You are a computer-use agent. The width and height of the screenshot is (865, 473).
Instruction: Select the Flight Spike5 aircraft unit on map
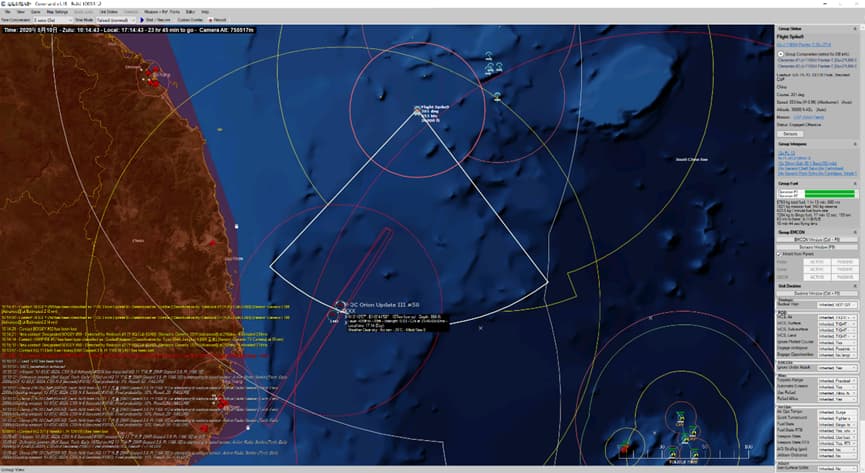click(x=417, y=110)
